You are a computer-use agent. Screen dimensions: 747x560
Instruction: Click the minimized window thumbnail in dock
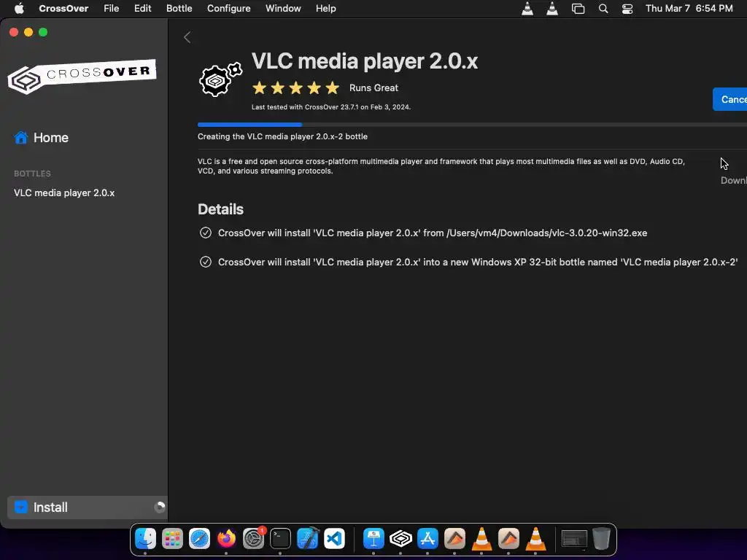[574, 539]
